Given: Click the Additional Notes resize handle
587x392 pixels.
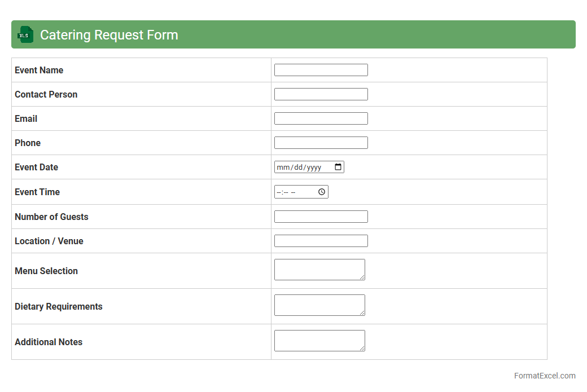Looking at the screenshot, I should (362, 349).
